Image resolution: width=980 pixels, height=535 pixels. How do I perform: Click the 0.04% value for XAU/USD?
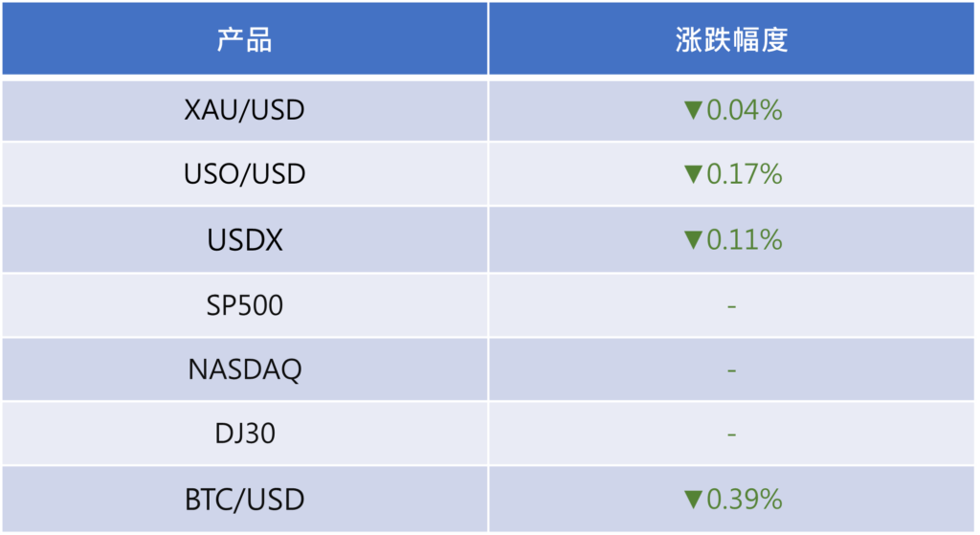(x=745, y=111)
